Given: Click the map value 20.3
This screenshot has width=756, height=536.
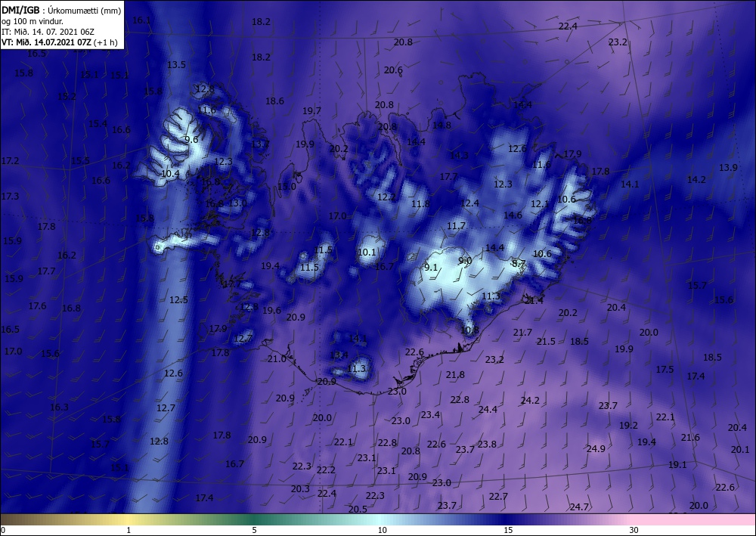Looking at the screenshot, I should click(x=300, y=489).
